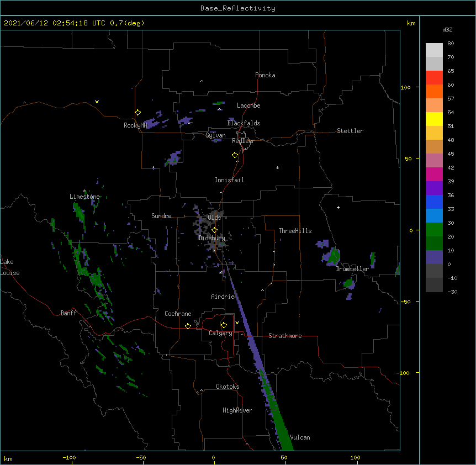The image size is (476, 465).
Task: Pick the 80 dBZ light gray swatch
Action: [434, 50]
